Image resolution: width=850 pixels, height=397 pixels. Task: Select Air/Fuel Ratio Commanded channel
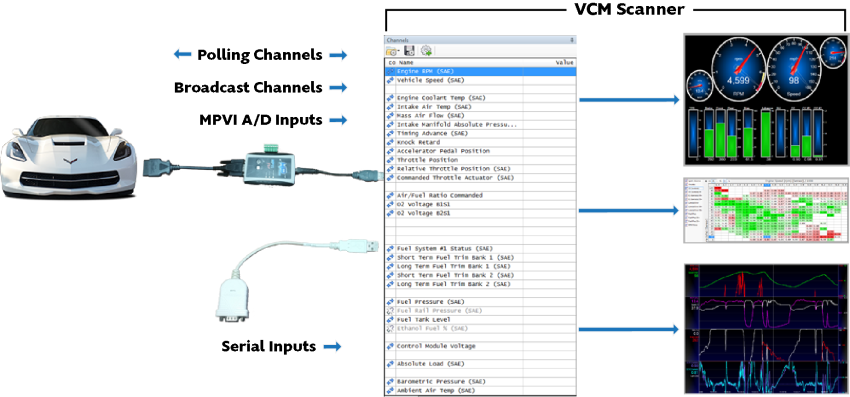pyautogui.click(x=480, y=195)
